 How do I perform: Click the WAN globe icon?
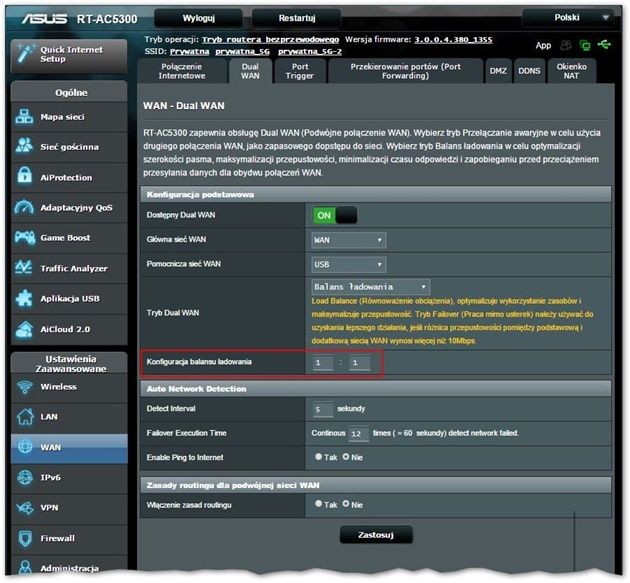click(x=25, y=447)
